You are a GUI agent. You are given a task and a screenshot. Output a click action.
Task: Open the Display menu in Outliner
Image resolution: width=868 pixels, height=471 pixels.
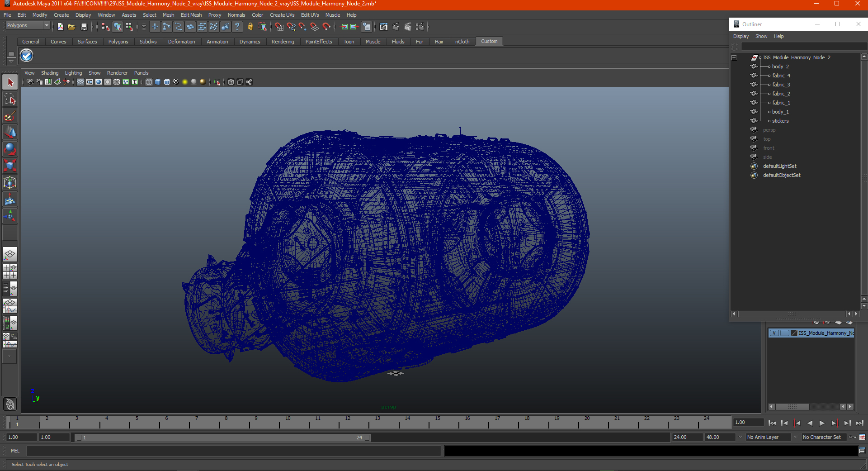741,36
